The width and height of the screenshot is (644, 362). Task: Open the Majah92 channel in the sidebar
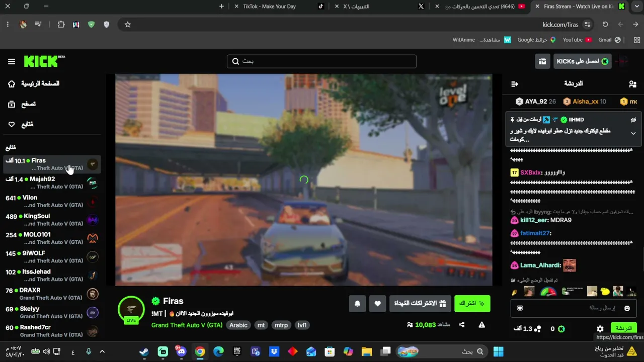[x=51, y=183]
